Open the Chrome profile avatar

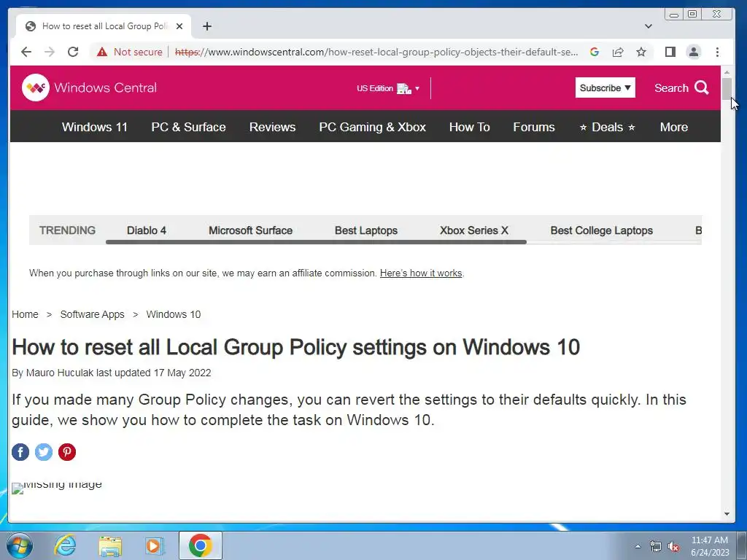(x=694, y=52)
